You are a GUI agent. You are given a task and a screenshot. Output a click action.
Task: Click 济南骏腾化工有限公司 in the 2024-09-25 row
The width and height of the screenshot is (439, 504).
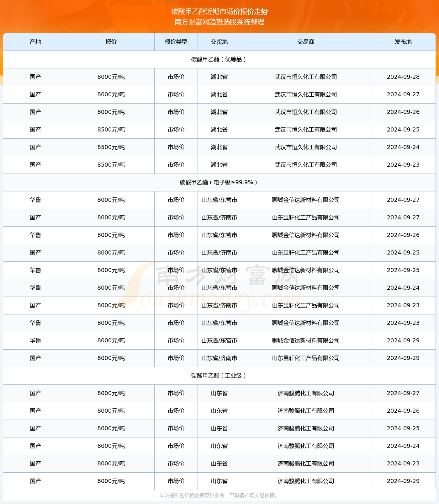coord(306,428)
